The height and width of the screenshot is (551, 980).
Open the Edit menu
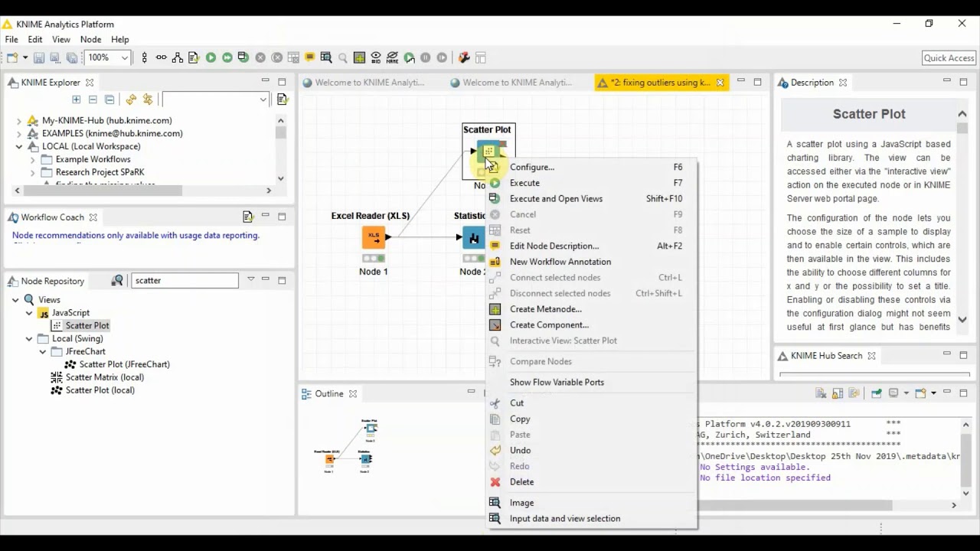pos(35,39)
